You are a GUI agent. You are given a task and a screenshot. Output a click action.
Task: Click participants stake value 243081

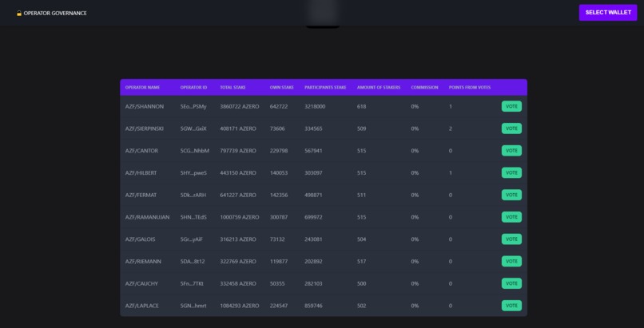coord(313,239)
